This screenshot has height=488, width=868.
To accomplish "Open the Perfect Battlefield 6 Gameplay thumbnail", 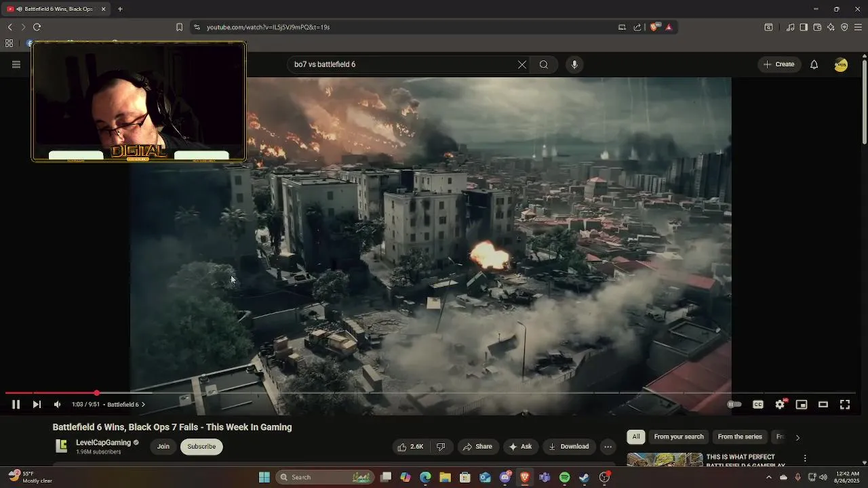I will pos(665,460).
